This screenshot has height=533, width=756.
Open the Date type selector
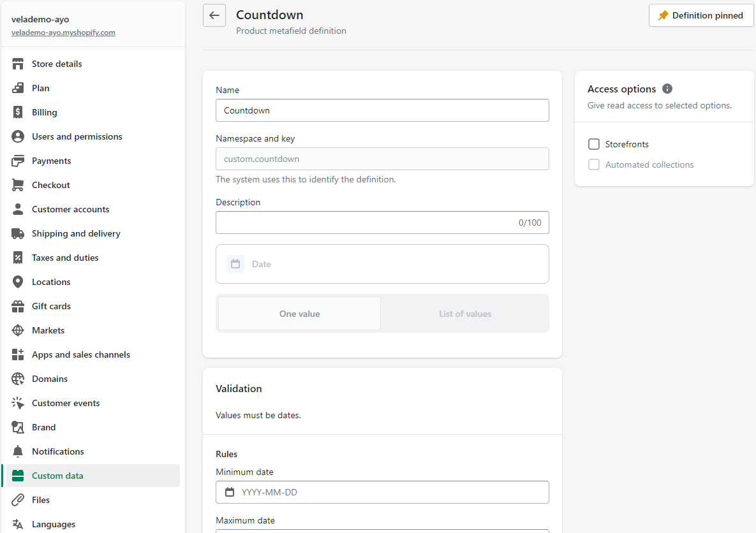tap(382, 264)
